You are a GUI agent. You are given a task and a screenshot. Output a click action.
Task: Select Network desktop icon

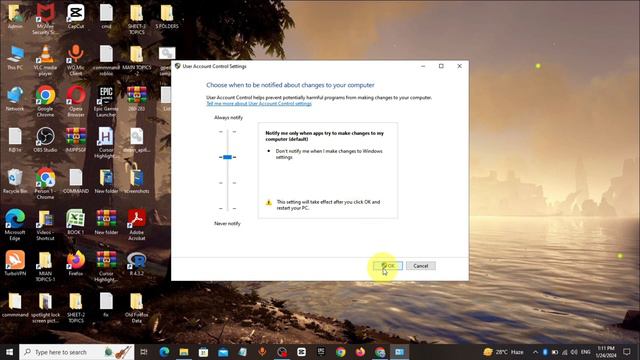pyautogui.click(x=15, y=99)
